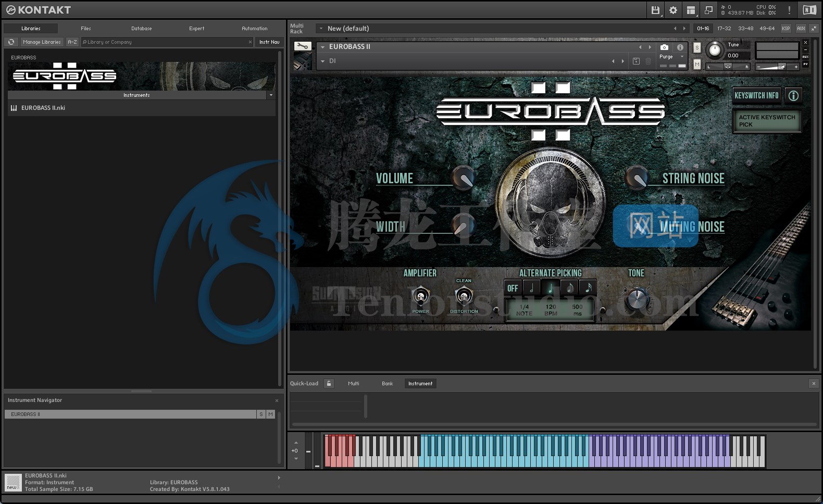This screenshot has height=504, width=823.
Task: Solo EUROBASS II in Instrument Navigator
Action: pyautogui.click(x=261, y=414)
